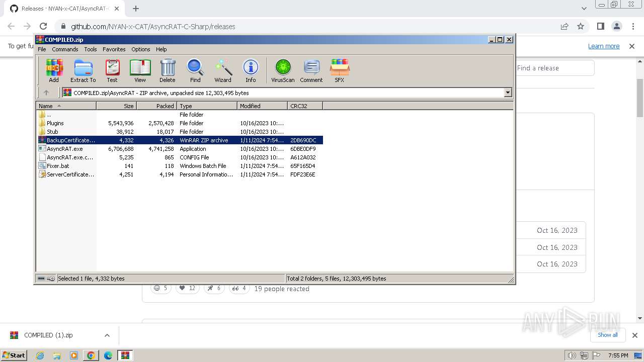Screen dimensions: 644x362
Task: Click the Find a release field
Action: (555, 68)
